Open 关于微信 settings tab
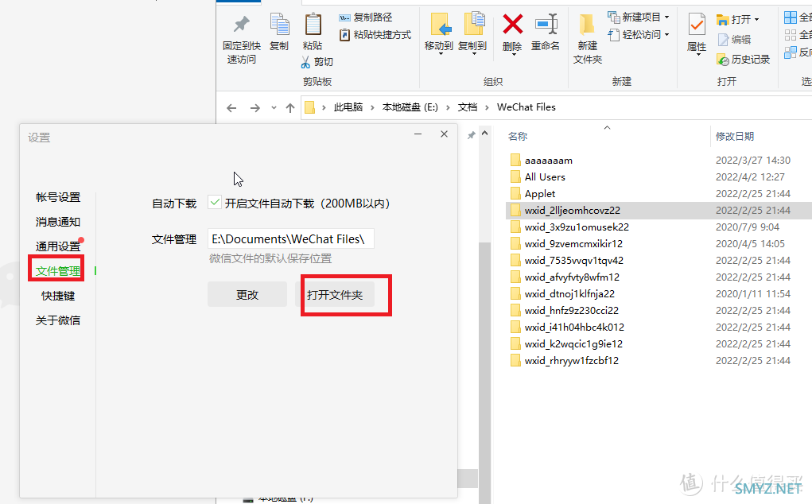 [x=58, y=320]
